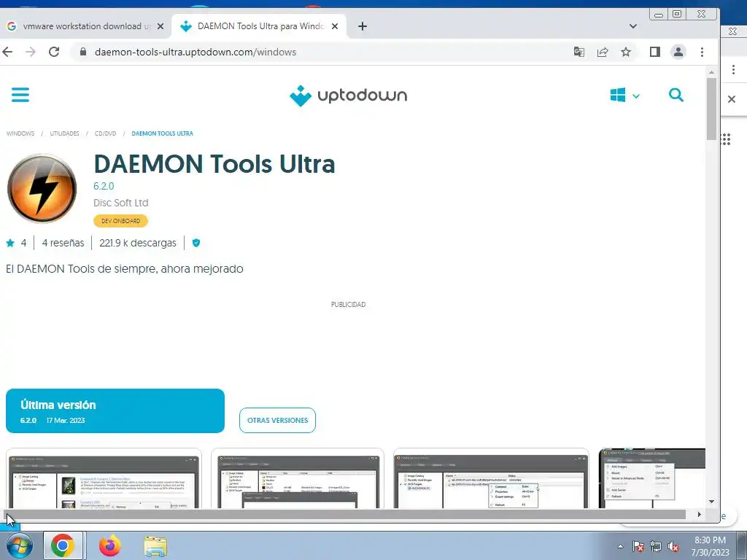Click the share page icon

(602, 52)
